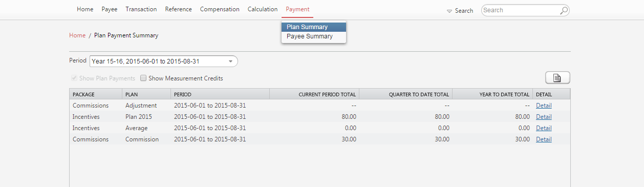This screenshot has width=644, height=187.
Task: Select the 'Adjustment' plan cell
Action: click(146, 106)
